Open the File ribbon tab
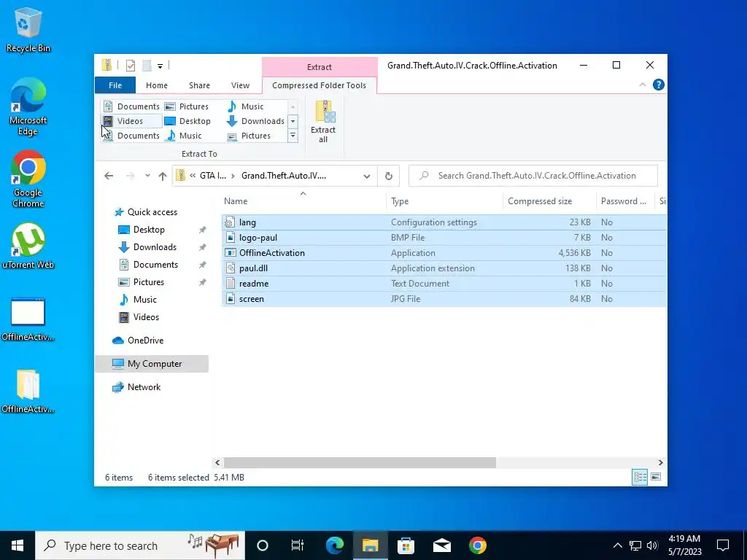The width and height of the screenshot is (747, 560). 115,85
